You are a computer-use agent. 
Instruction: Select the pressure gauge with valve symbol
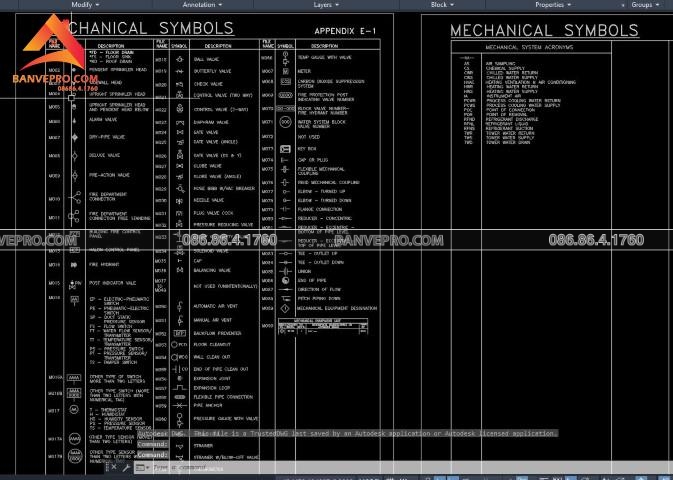pyautogui.click(x=180, y=419)
